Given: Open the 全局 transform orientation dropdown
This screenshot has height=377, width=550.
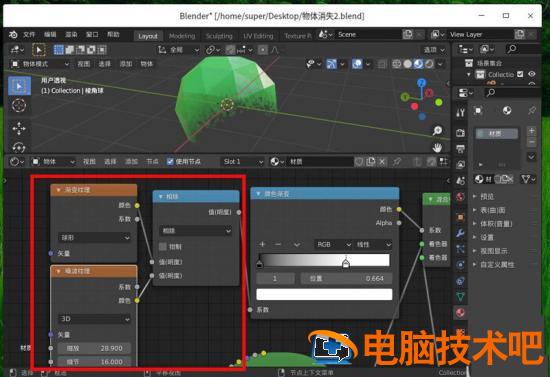Looking at the screenshot, I should pyautogui.click(x=179, y=50).
